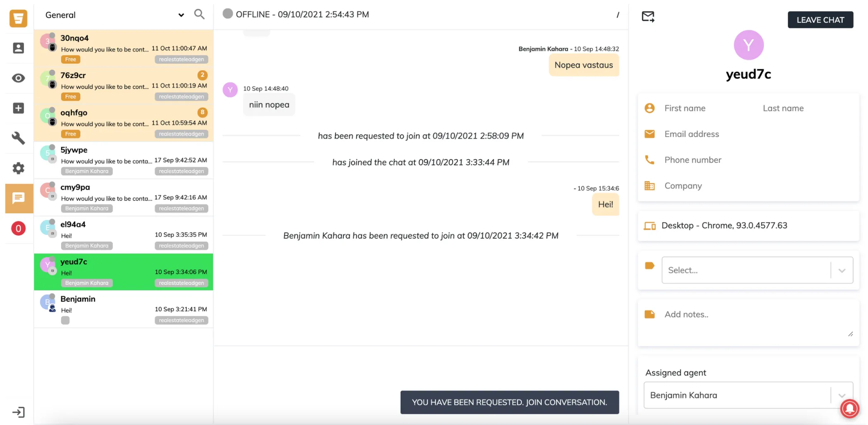Click the red zero notification counter
The height and width of the screenshot is (425, 868).
pos(18,228)
